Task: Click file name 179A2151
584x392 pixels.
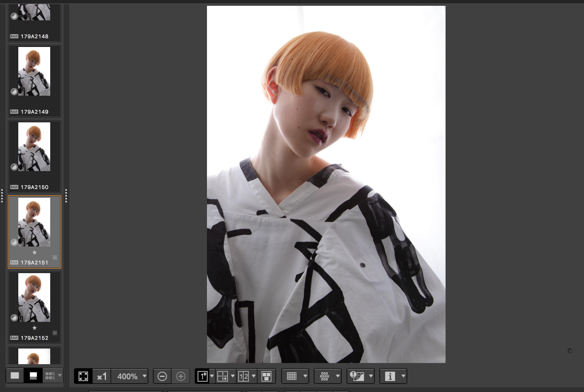Action: (x=35, y=262)
